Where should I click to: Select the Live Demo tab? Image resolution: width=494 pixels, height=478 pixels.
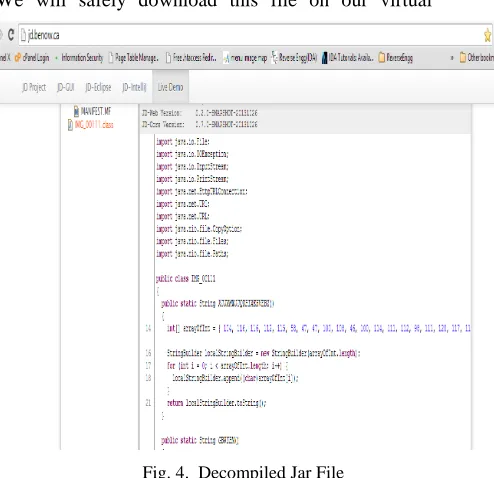coord(170,87)
